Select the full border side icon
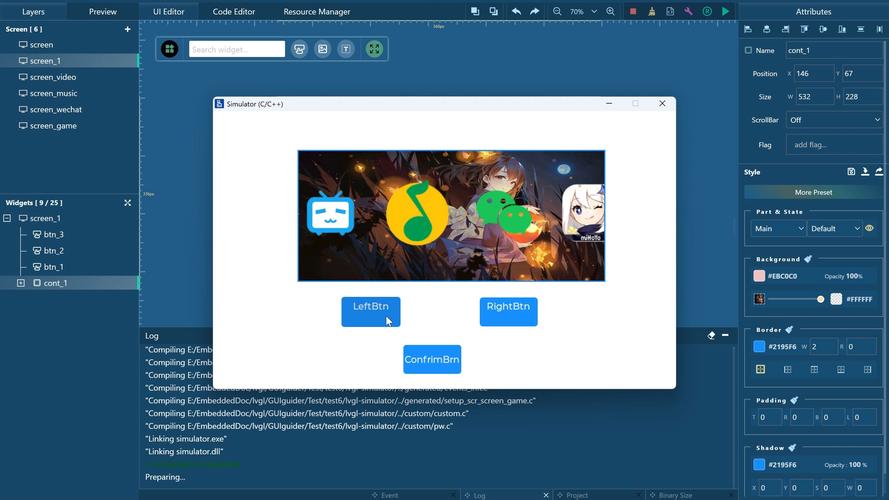889x500 pixels. [x=760, y=369]
